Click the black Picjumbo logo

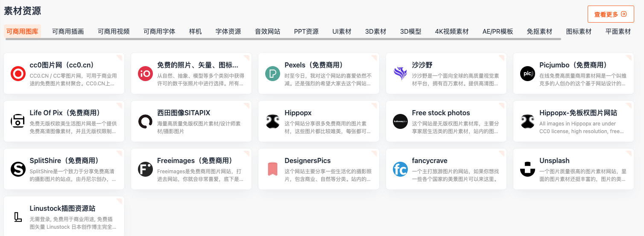527,74
